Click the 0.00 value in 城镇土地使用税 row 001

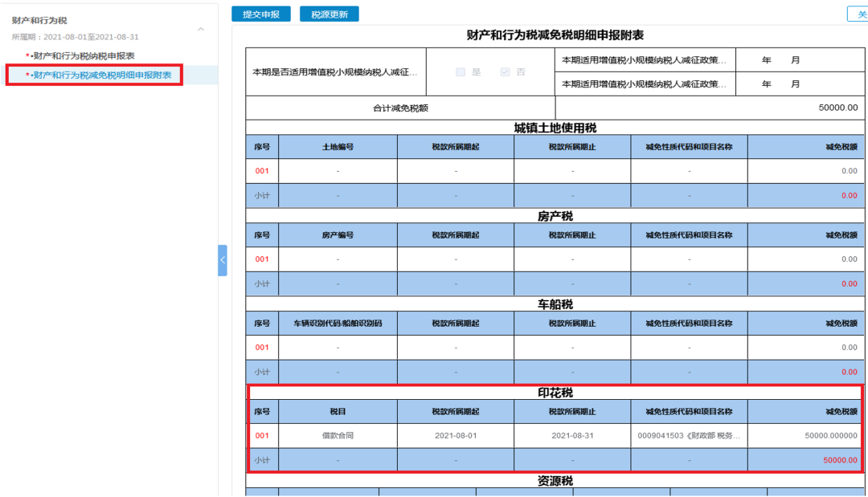(850, 171)
